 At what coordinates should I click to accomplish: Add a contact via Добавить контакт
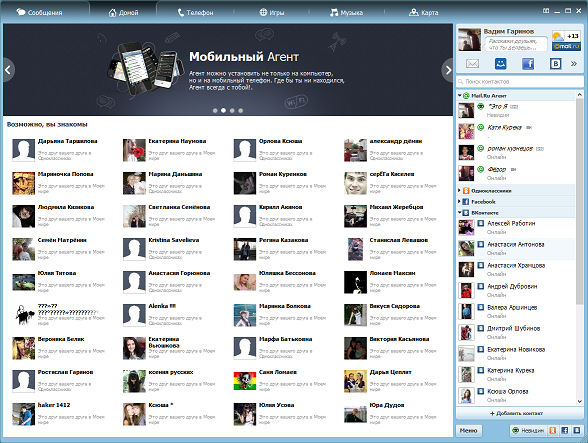[516, 413]
